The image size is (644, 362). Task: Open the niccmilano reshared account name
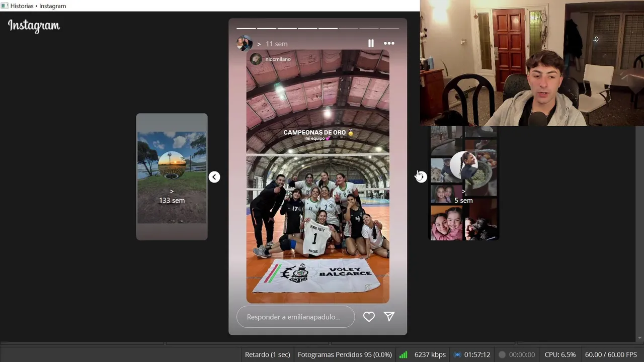[x=278, y=59]
